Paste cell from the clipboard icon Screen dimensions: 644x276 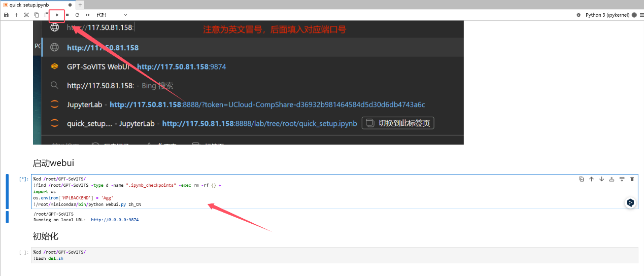coord(47,15)
